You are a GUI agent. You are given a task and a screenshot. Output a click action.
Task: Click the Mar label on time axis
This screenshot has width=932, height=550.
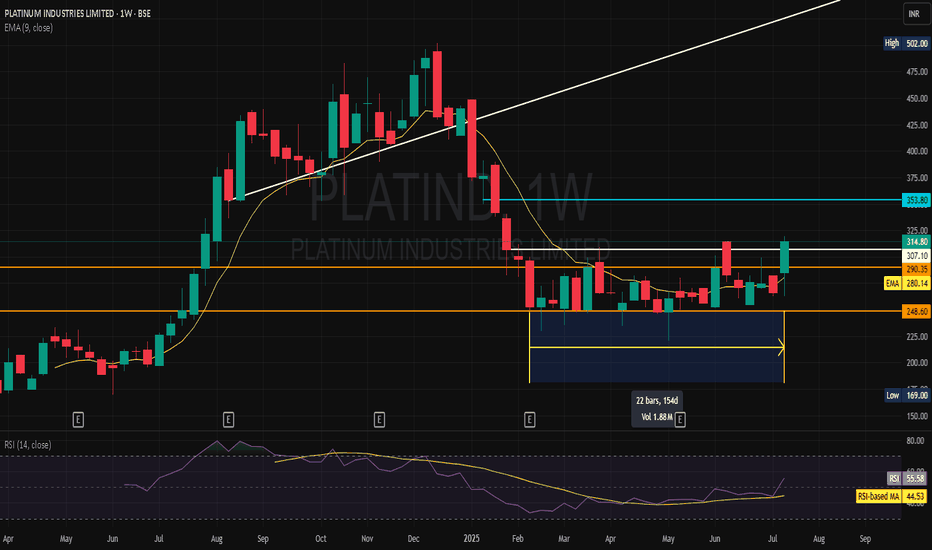pos(564,539)
